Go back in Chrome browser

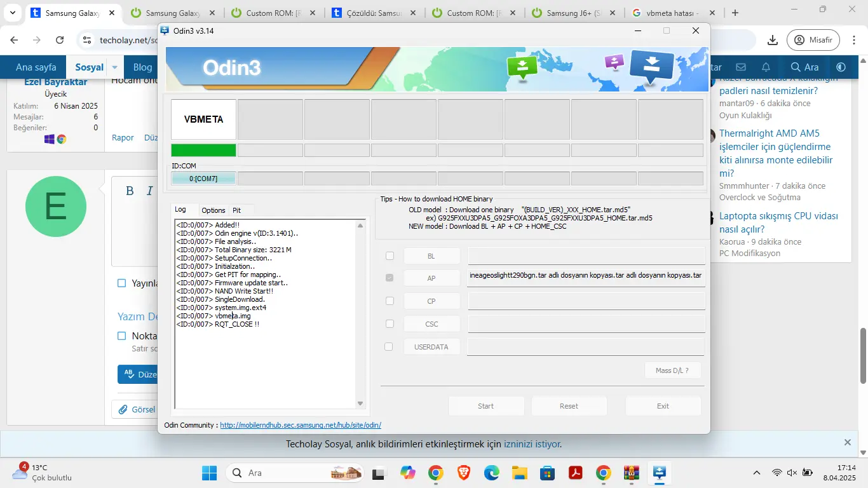(15, 40)
